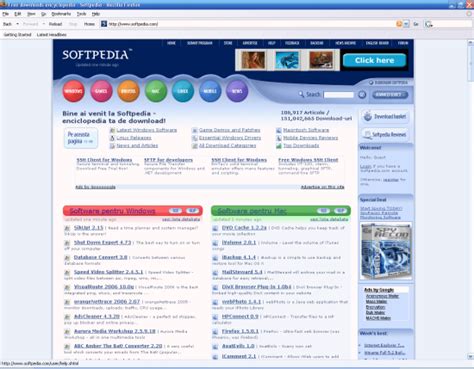The height and width of the screenshot is (369, 474).
Task: Open the Shut Down Expert 4.73 link
Action: 102,242
